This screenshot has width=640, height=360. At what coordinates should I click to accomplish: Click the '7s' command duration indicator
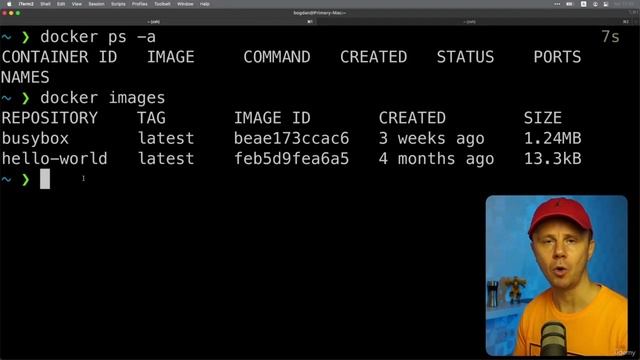pyautogui.click(x=611, y=37)
